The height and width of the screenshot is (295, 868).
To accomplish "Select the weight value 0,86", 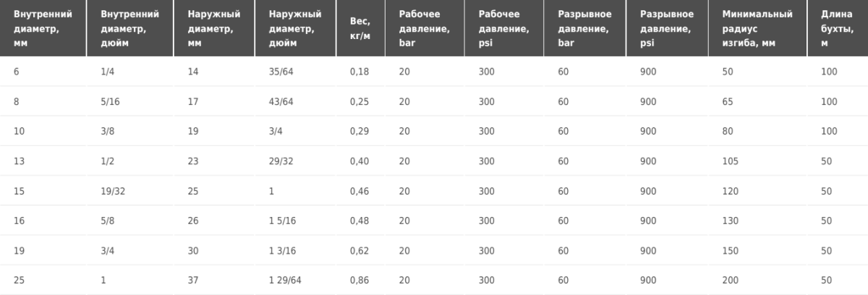I will click(x=358, y=280).
